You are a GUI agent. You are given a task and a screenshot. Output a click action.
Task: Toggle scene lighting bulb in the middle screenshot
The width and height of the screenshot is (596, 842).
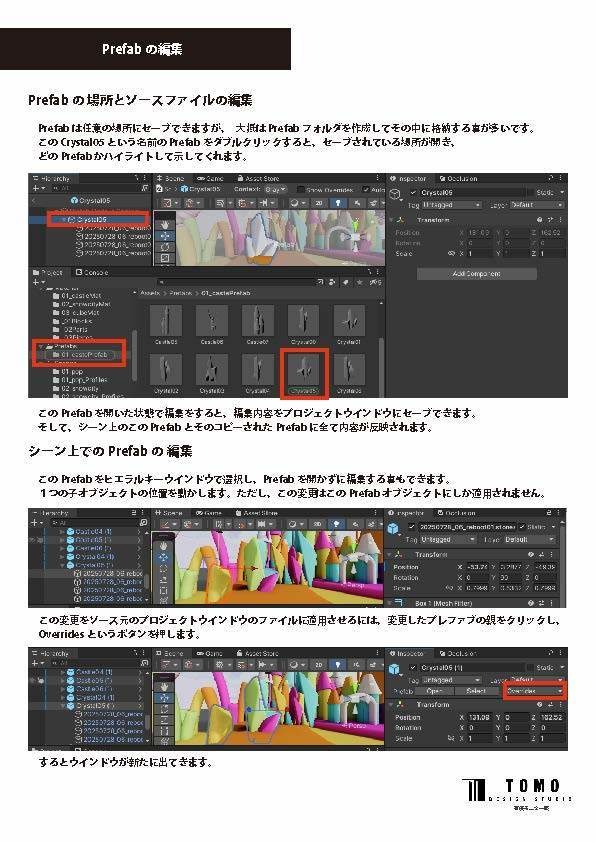pyautogui.click(x=336, y=524)
